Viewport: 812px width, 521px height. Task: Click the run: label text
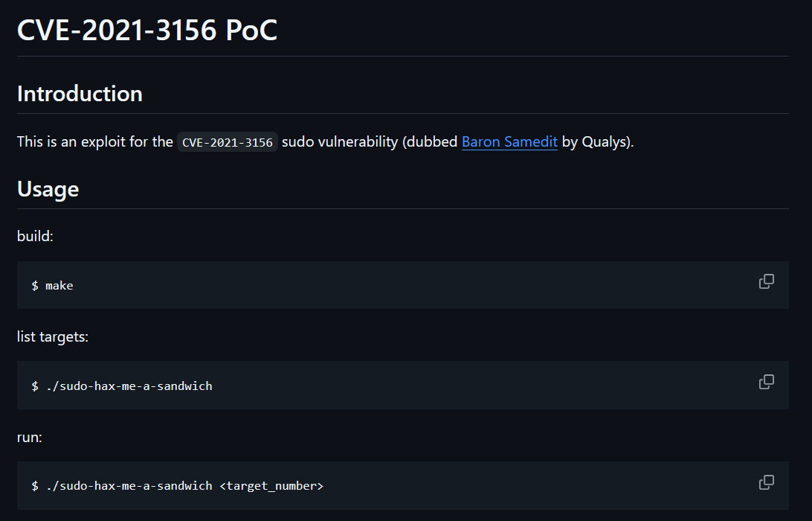point(30,438)
